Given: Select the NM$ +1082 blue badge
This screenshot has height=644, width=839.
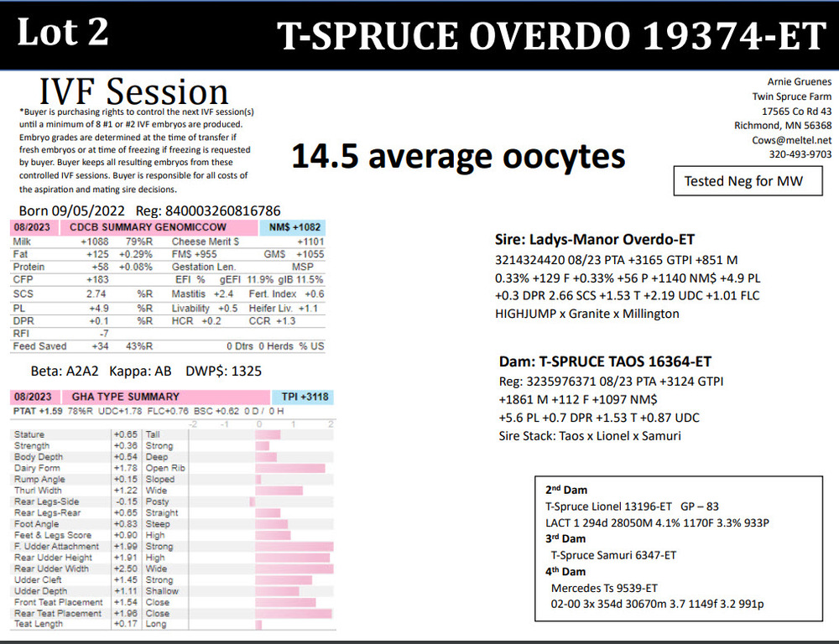Looking at the screenshot, I should pyautogui.click(x=294, y=227).
